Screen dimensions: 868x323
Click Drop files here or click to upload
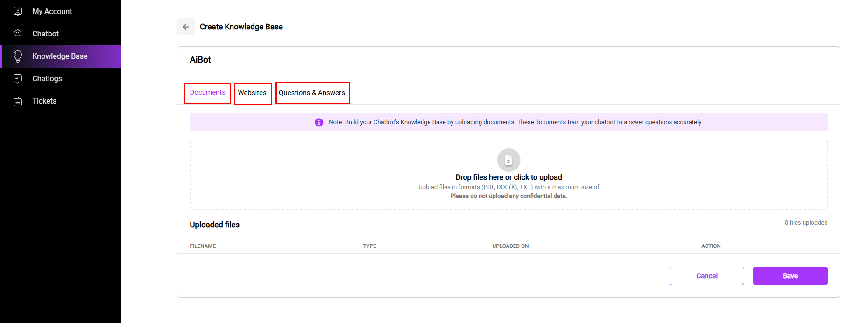point(508,177)
